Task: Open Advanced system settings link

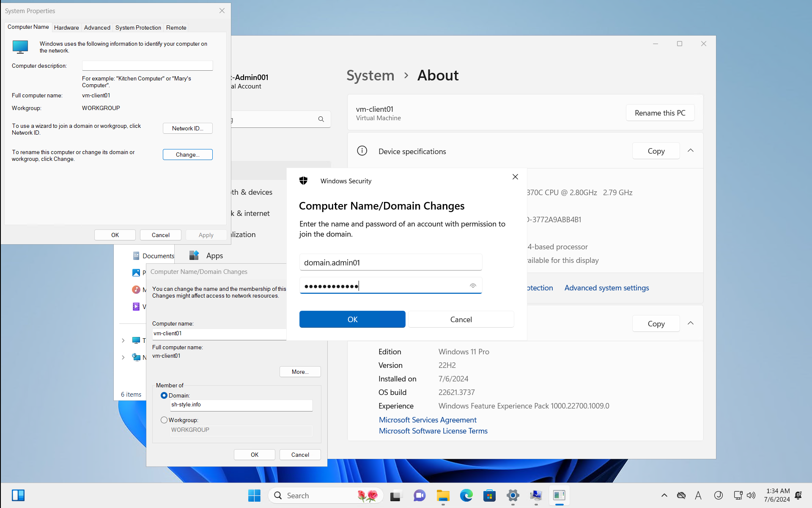Action: (606, 288)
